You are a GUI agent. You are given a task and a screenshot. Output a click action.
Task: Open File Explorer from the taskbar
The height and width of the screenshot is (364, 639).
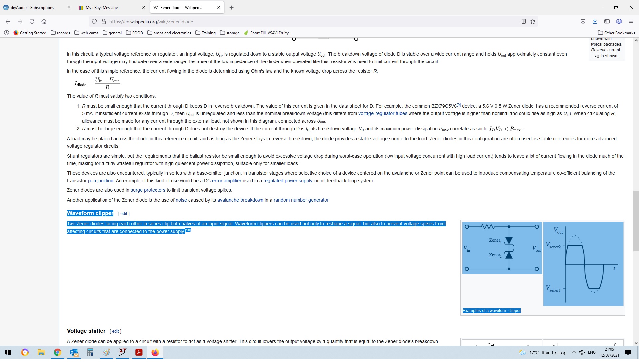41,353
